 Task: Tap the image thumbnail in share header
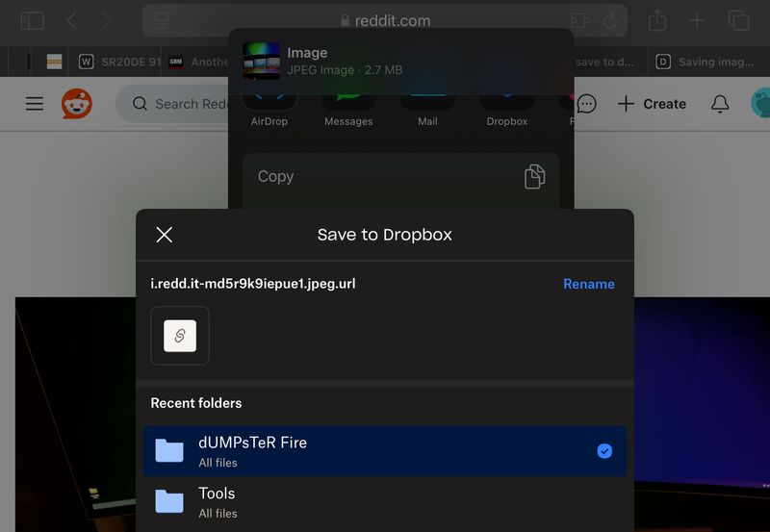point(261,61)
